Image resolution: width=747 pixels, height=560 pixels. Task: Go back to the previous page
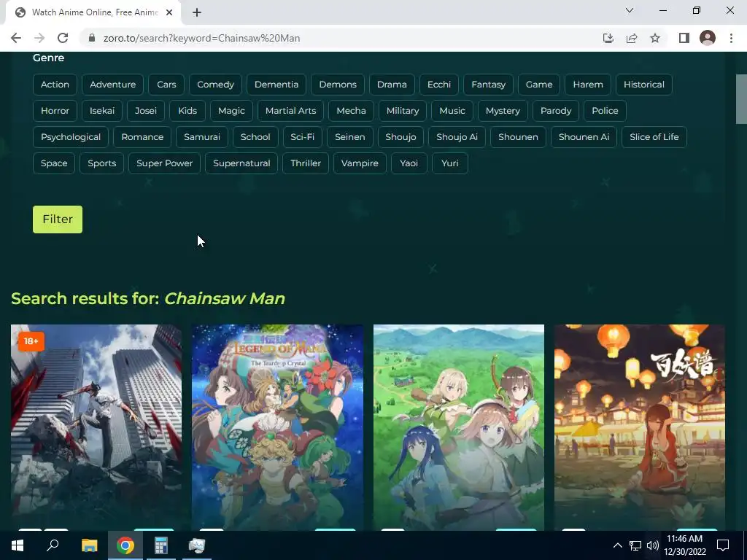(16, 38)
